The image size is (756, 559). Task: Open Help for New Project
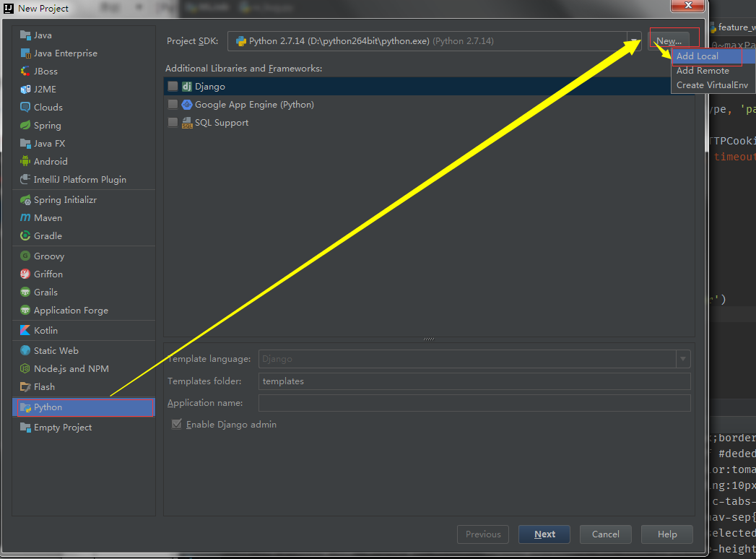pyautogui.click(x=667, y=534)
